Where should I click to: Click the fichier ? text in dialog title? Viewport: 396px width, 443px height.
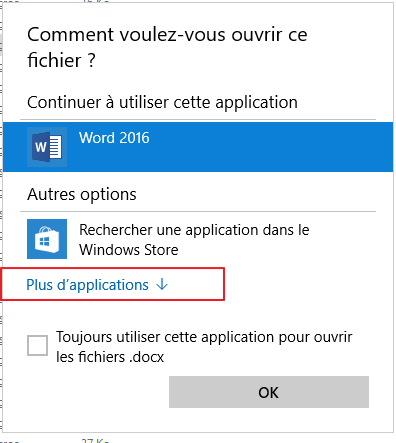tap(61, 61)
